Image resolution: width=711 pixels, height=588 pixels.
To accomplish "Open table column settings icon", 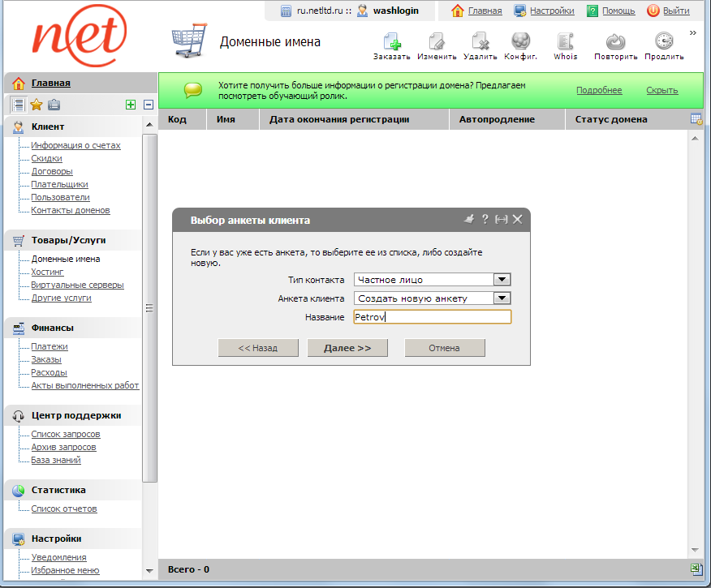I will [696, 119].
